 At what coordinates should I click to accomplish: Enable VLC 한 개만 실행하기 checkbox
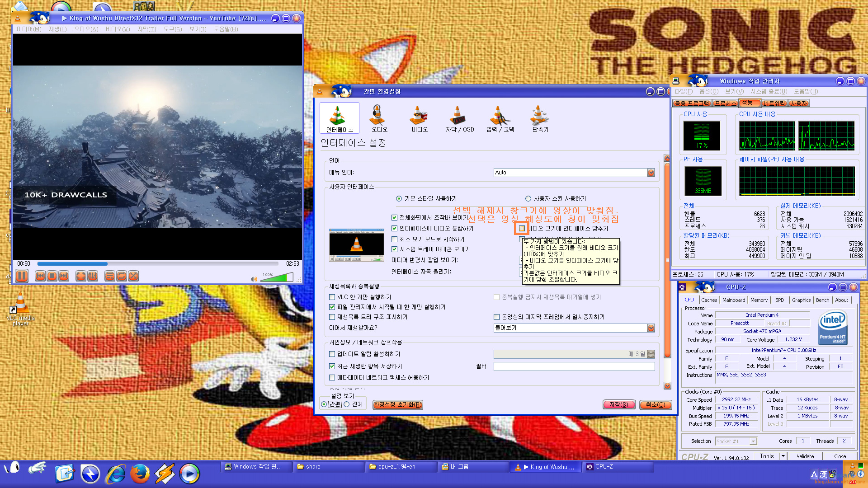coord(332,297)
